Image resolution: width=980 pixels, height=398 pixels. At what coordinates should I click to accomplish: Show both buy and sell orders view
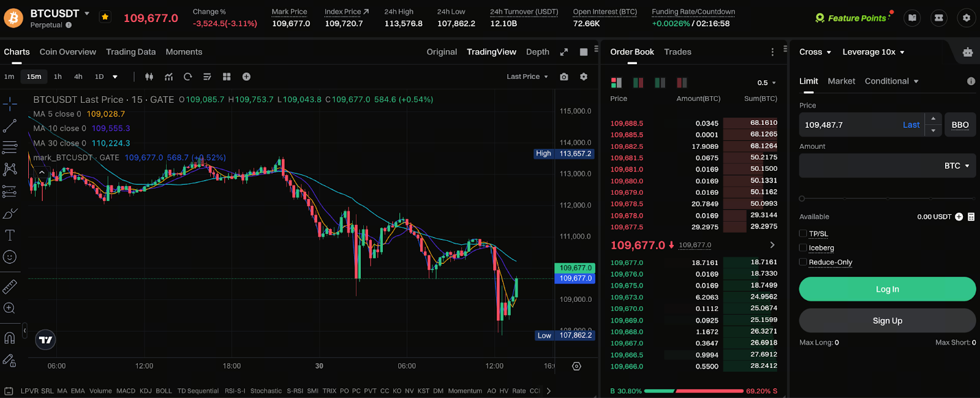(616, 83)
